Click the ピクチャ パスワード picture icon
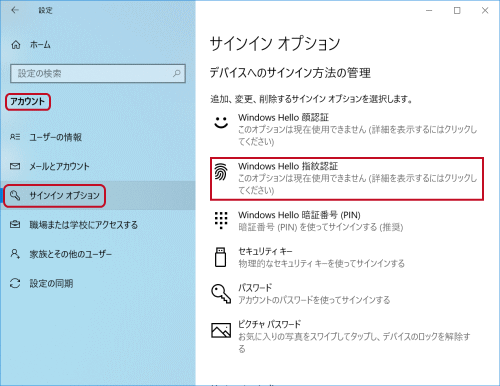Screen dimensions: 500x386 click(x=221, y=330)
